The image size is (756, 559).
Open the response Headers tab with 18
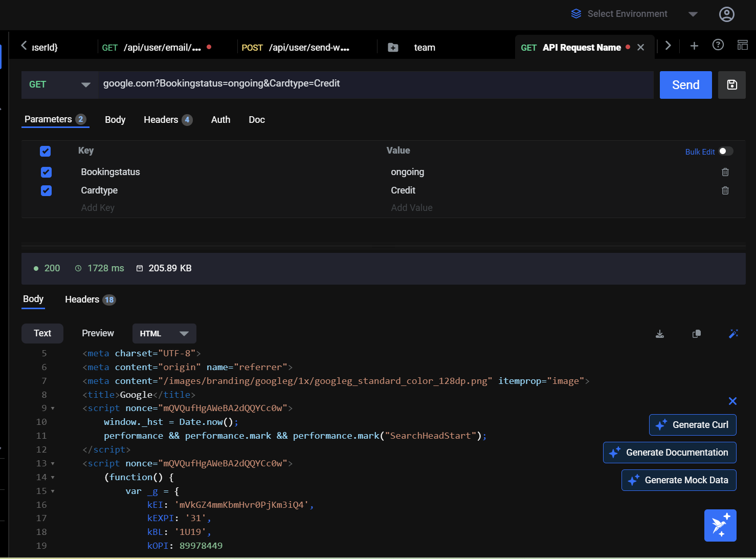pyautogui.click(x=90, y=299)
